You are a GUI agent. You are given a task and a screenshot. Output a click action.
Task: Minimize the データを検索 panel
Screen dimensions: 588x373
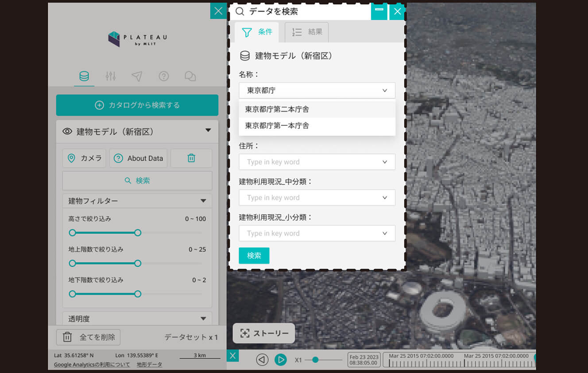pyautogui.click(x=379, y=11)
